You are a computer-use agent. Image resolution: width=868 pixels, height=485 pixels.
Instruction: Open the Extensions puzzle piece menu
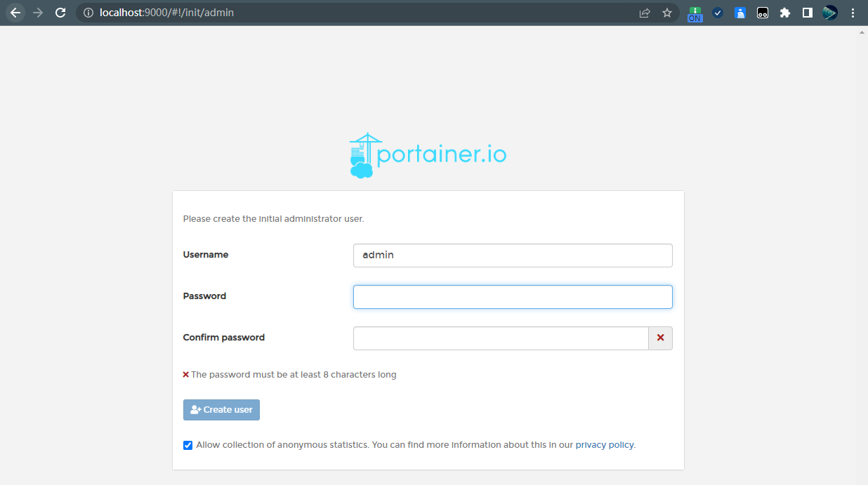[x=785, y=13]
